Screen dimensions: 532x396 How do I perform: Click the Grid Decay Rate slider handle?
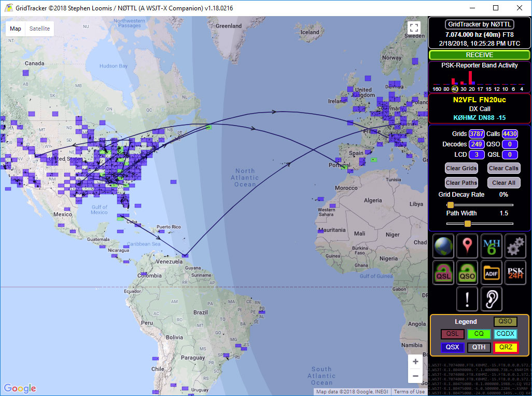point(451,205)
